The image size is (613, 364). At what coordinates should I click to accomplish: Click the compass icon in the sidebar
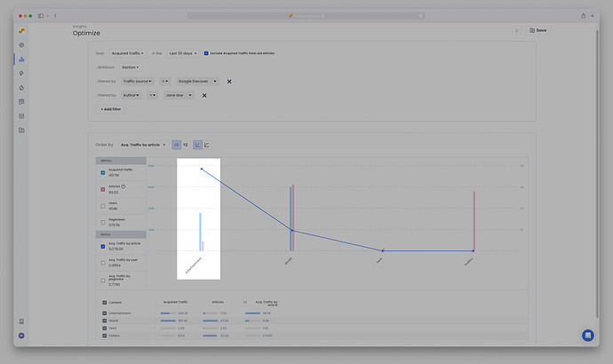[x=20, y=44]
